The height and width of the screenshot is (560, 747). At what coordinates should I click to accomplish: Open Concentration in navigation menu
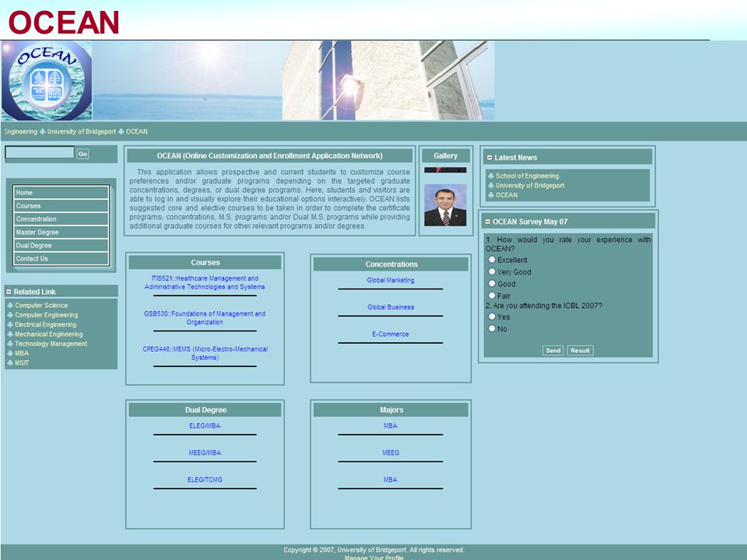(x=61, y=219)
